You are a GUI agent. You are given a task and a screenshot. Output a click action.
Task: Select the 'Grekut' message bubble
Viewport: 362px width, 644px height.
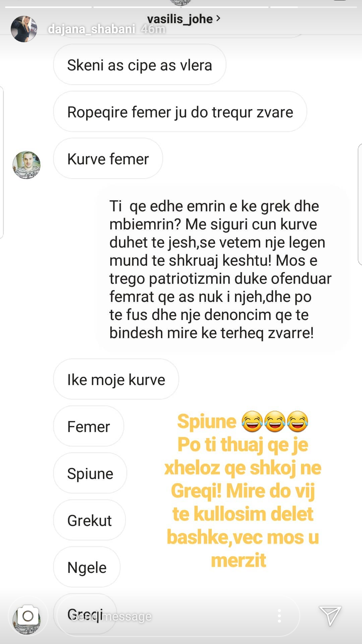tap(89, 520)
